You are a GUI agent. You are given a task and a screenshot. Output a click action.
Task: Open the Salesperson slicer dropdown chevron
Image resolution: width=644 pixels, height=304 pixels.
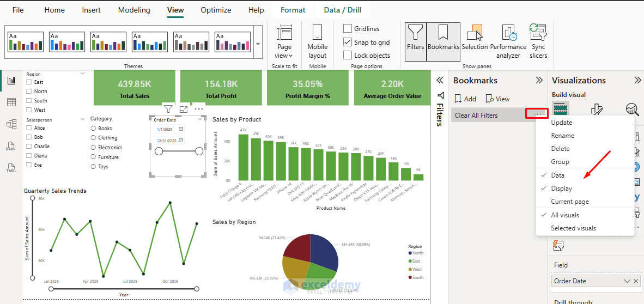(x=83, y=119)
